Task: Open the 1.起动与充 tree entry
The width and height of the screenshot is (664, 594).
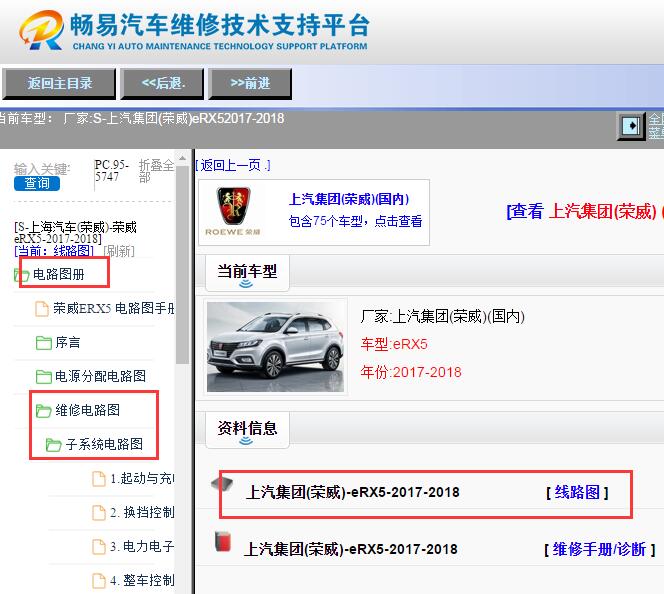Action: coord(142,478)
